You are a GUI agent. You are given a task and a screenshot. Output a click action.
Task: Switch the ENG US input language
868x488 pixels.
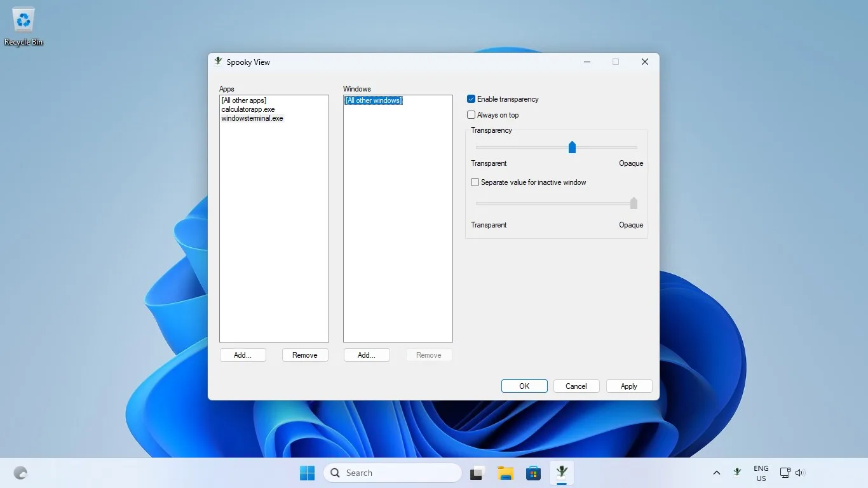tap(761, 473)
